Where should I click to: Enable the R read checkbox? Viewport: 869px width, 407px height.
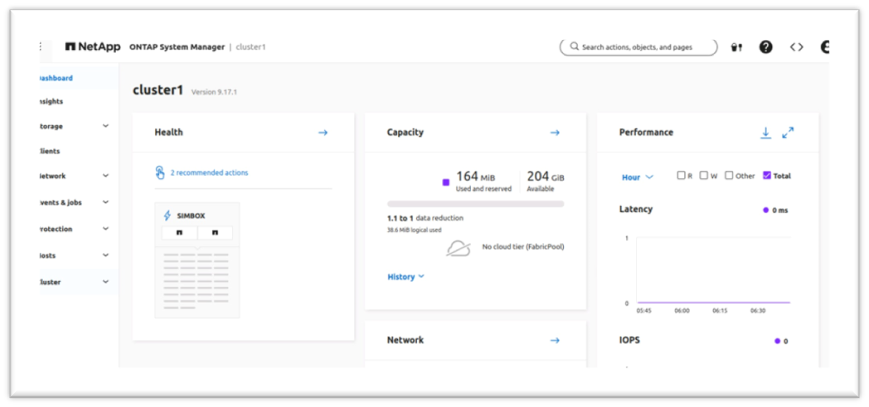(x=681, y=175)
